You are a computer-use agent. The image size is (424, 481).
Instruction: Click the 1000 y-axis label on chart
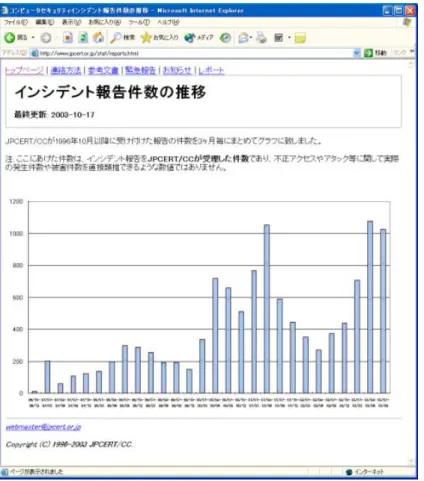tap(16, 234)
